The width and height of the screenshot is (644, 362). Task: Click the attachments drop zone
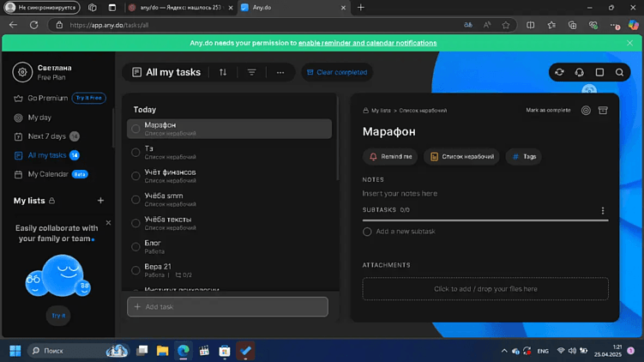pos(485,289)
